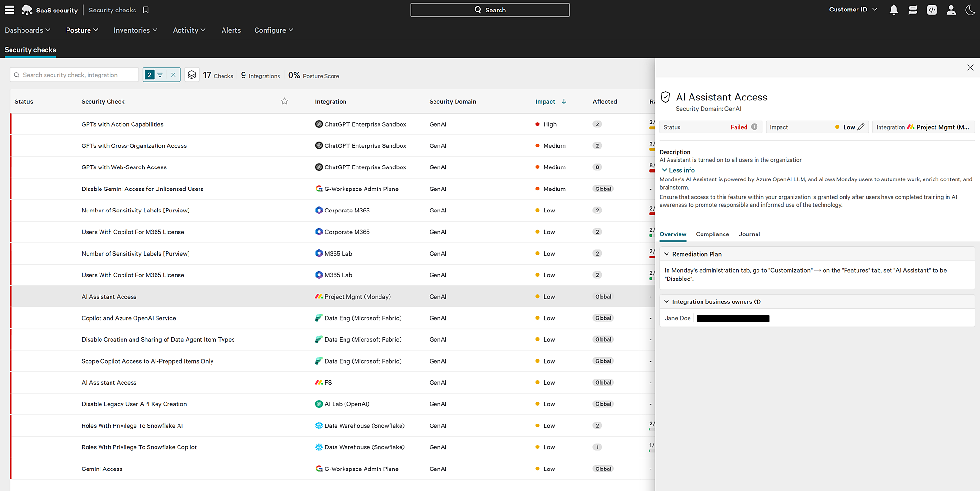The image size is (980, 491).
Task: Open the chat feedback icon
Action: [912, 10]
